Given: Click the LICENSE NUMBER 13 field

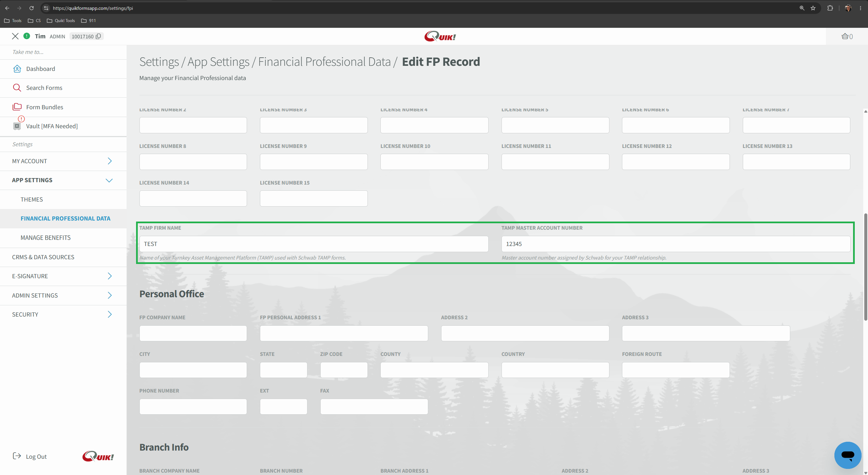Looking at the screenshot, I should tap(796, 162).
